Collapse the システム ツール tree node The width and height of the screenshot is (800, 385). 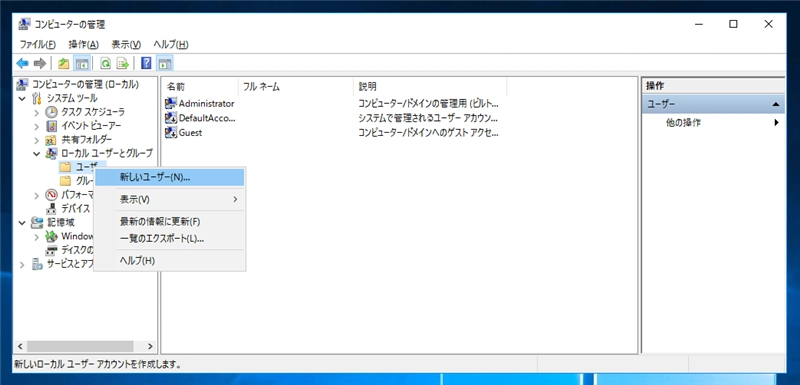click(x=22, y=98)
